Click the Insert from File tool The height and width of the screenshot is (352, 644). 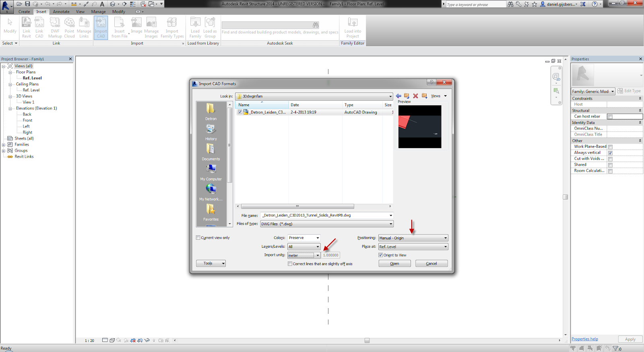(120, 28)
